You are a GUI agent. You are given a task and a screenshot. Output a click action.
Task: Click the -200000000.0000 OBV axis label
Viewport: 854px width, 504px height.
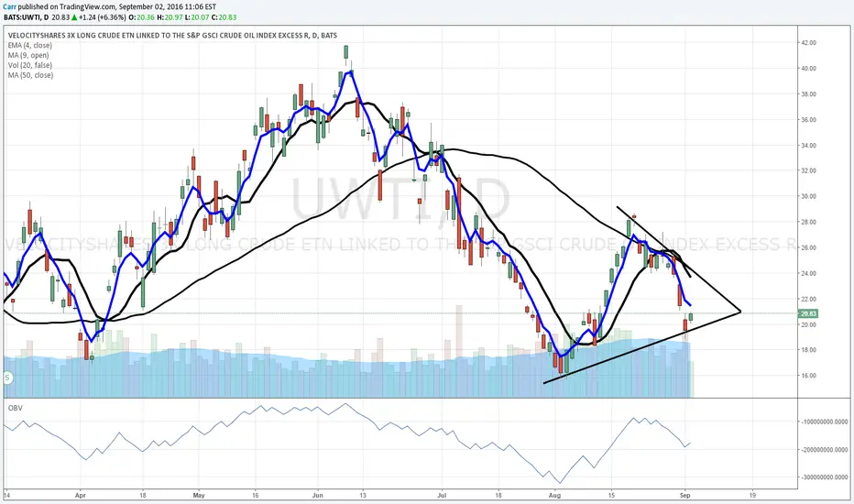pyautogui.click(x=825, y=450)
